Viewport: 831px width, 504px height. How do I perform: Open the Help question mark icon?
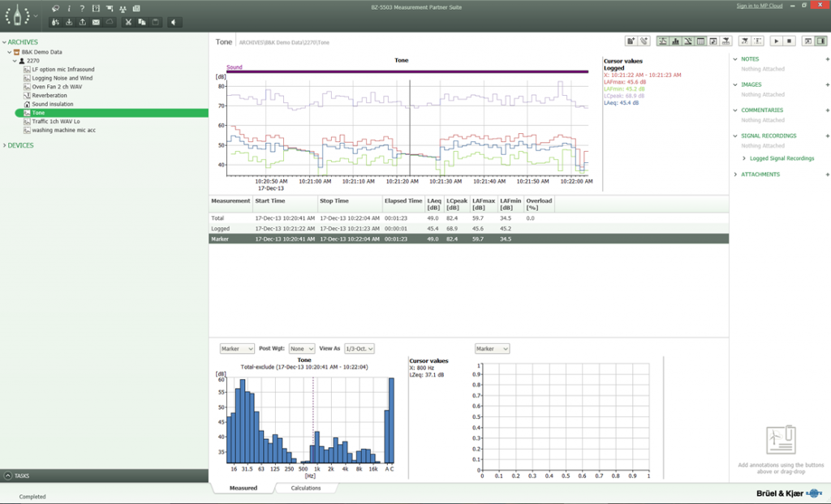pos(82,9)
